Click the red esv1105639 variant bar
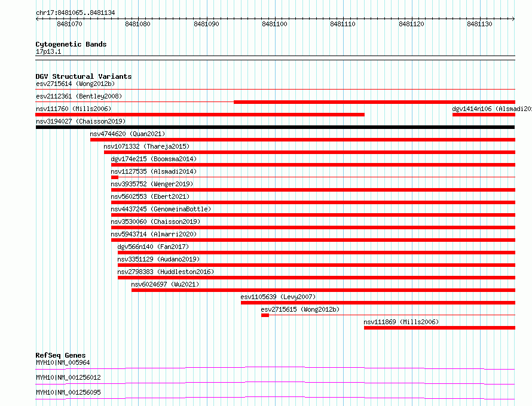The height and width of the screenshot is (406, 532). (378, 303)
